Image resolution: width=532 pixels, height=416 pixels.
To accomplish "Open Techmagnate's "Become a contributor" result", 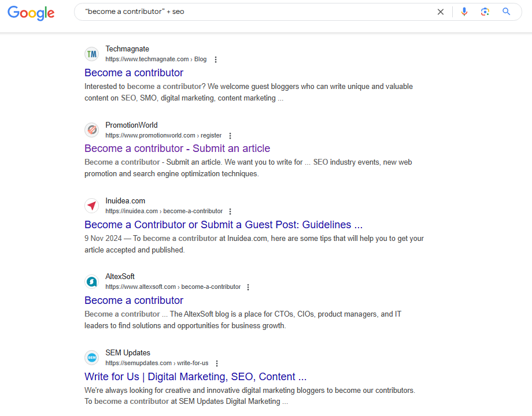I will click(134, 73).
